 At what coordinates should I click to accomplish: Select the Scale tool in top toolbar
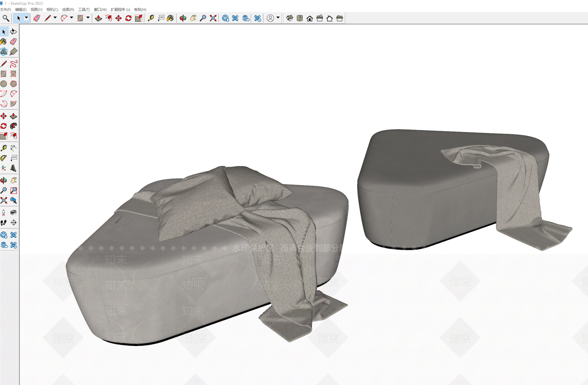pos(139,18)
